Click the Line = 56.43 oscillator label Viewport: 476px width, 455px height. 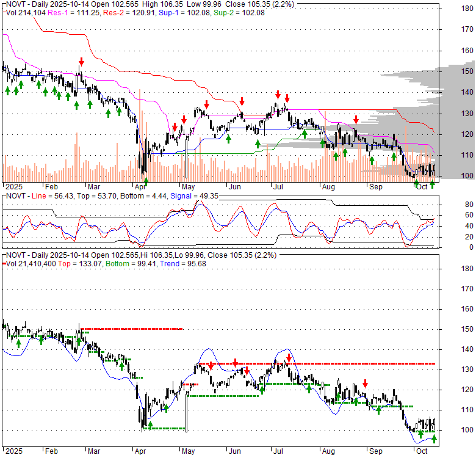(52, 196)
